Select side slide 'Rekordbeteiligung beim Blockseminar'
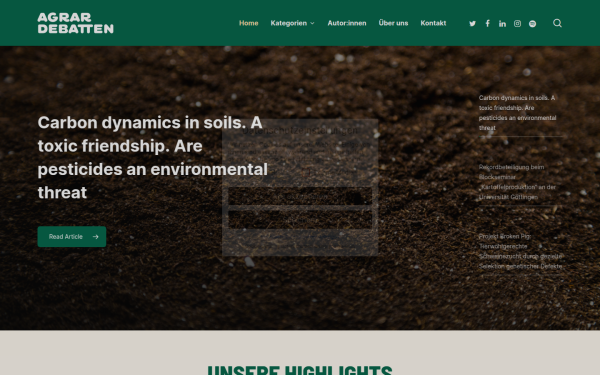Image resolution: width=600 pixels, height=375 pixels. point(520,182)
